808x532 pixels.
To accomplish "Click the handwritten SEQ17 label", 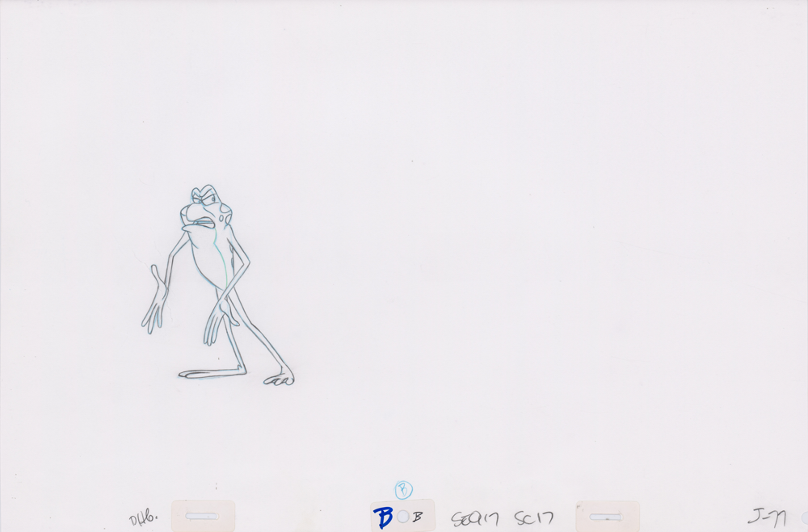I will tap(474, 518).
